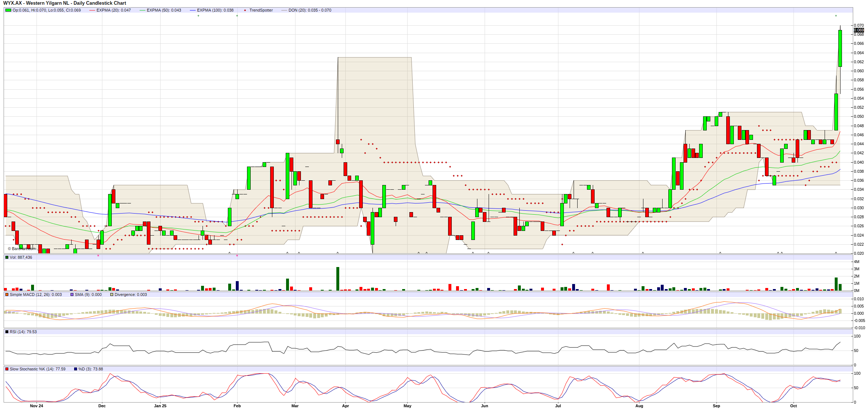Click the TrendSpotter red diamond marker
Viewport: 868px width, 417px height.
click(245, 10)
